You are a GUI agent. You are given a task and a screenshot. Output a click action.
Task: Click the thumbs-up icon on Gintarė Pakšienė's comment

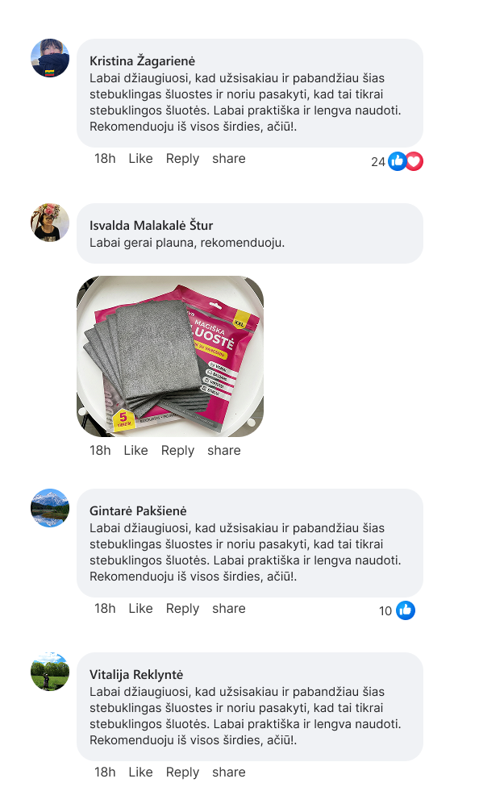[x=406, y=610]
